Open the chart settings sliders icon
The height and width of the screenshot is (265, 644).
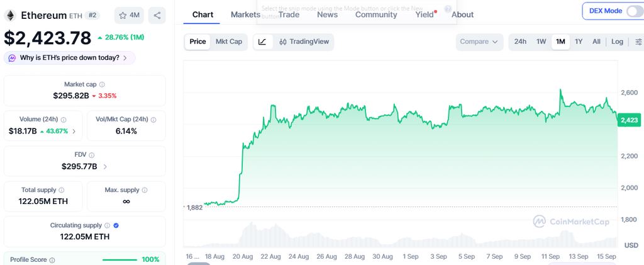(x=638, y=42)
